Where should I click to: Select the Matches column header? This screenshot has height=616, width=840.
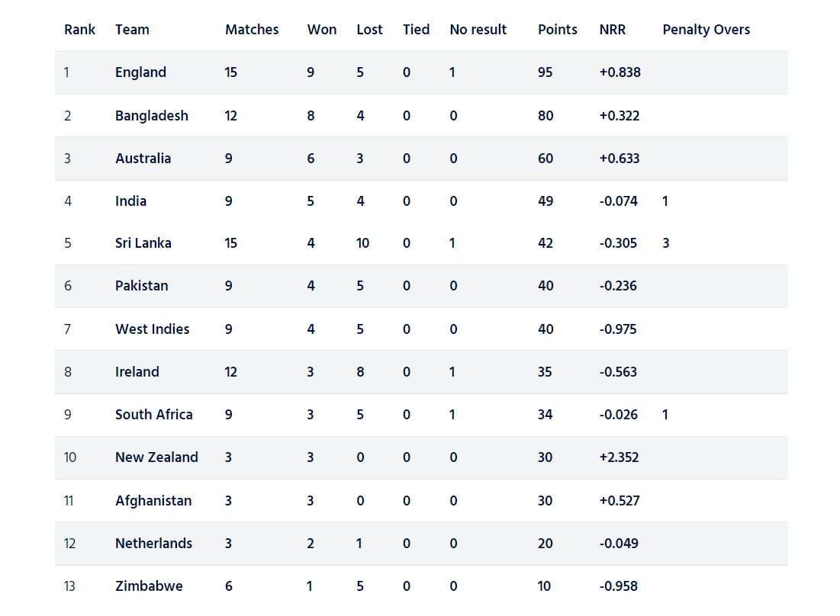(x=252, y=30)
